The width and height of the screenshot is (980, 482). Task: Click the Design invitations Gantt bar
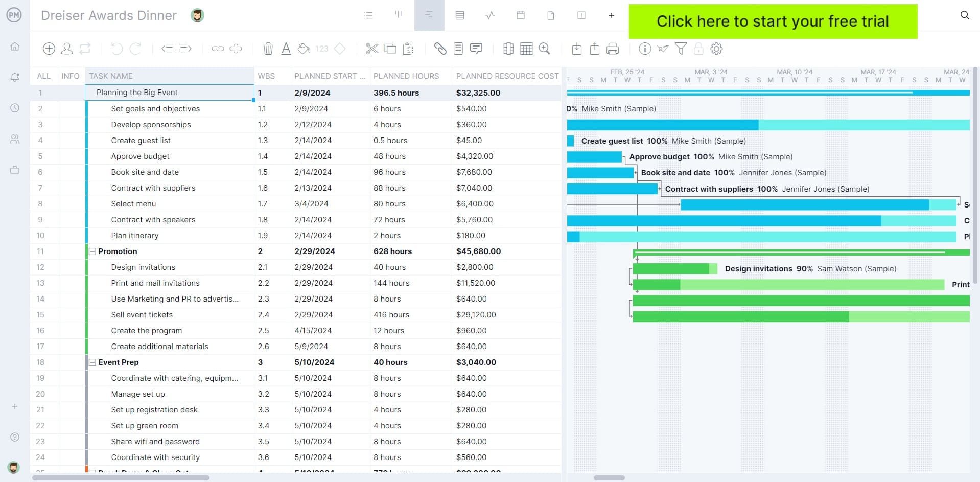pos(675,269)
